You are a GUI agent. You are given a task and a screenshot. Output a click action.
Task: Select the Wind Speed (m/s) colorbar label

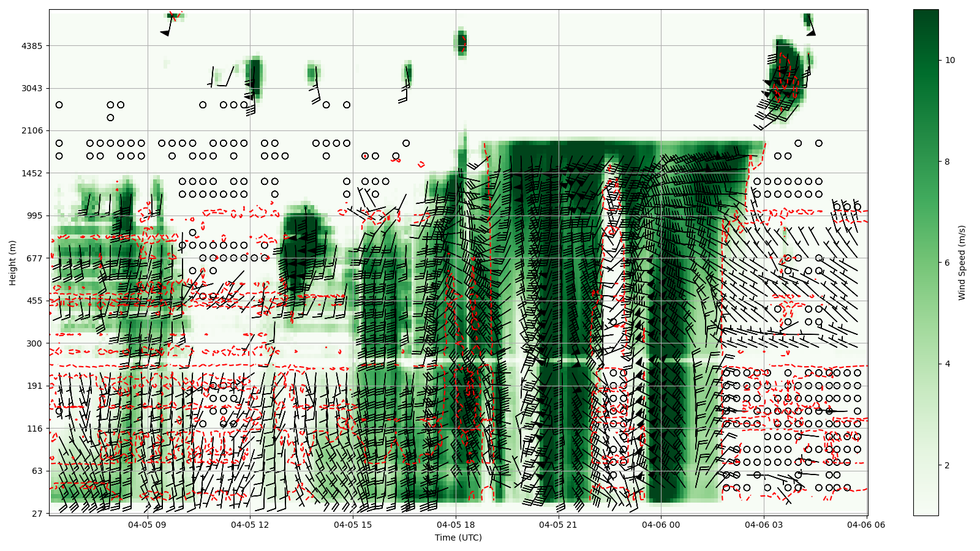962,262
